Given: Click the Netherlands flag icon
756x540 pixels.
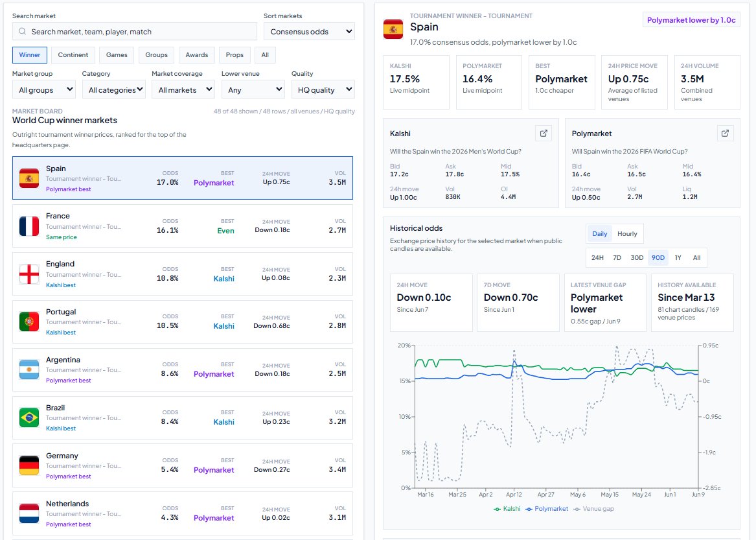Looking at the screenshot, I should 29,513.
